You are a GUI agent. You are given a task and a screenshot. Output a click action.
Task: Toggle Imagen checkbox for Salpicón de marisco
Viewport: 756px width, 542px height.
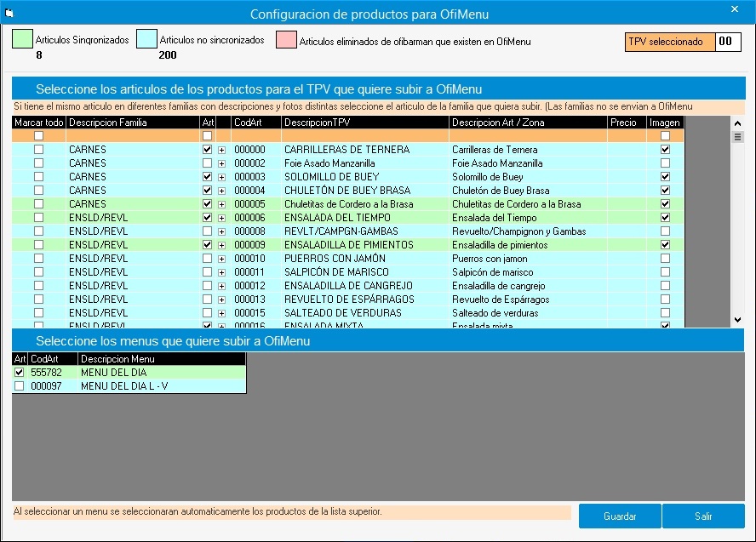pos(665,271)
